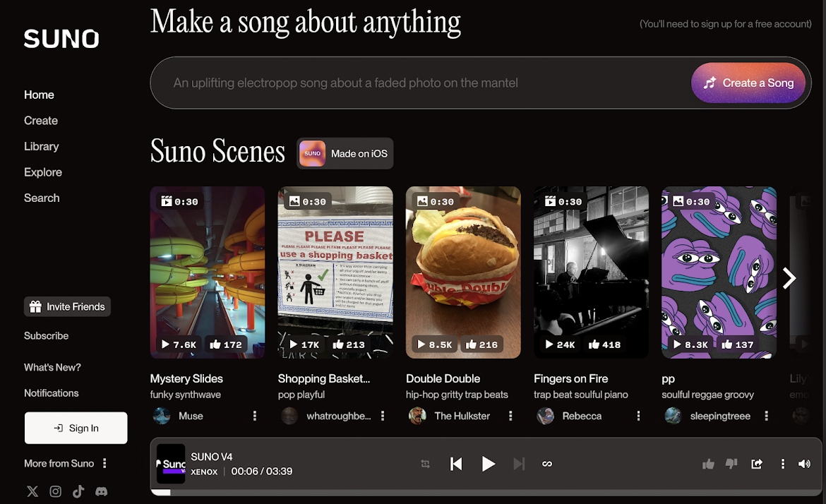Image resolution: width=826 pixels, height=504 pixels.
Task: Open Explore in sidebar
Action: coord(43,172)
